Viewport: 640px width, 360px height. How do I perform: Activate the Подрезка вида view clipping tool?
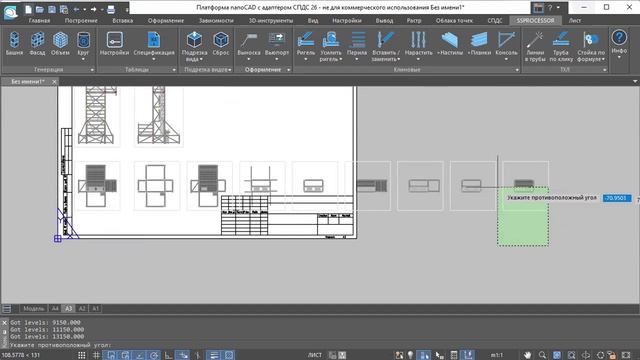[x=194, y=46]
